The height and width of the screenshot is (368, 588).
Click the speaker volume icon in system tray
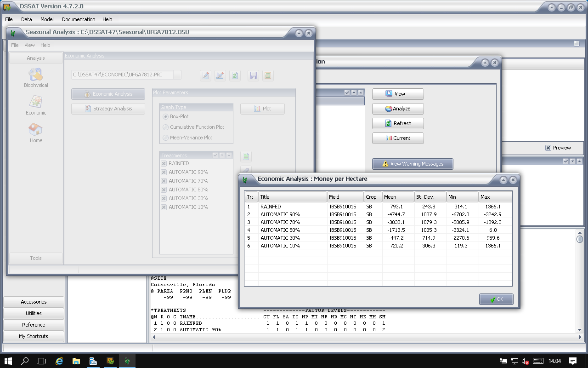tap(525, 361)
